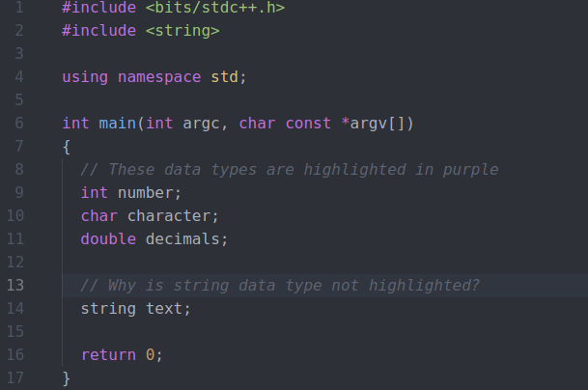This screenshot has width=588, height=390.
Task: Click the comment about purple data types
Action: click(x=290, y=170)
